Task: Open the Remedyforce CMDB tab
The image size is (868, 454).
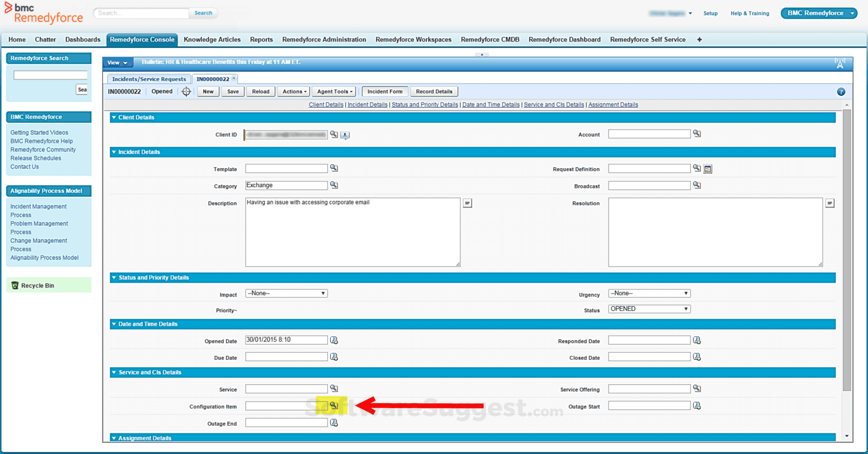Action: pos(490,40)
